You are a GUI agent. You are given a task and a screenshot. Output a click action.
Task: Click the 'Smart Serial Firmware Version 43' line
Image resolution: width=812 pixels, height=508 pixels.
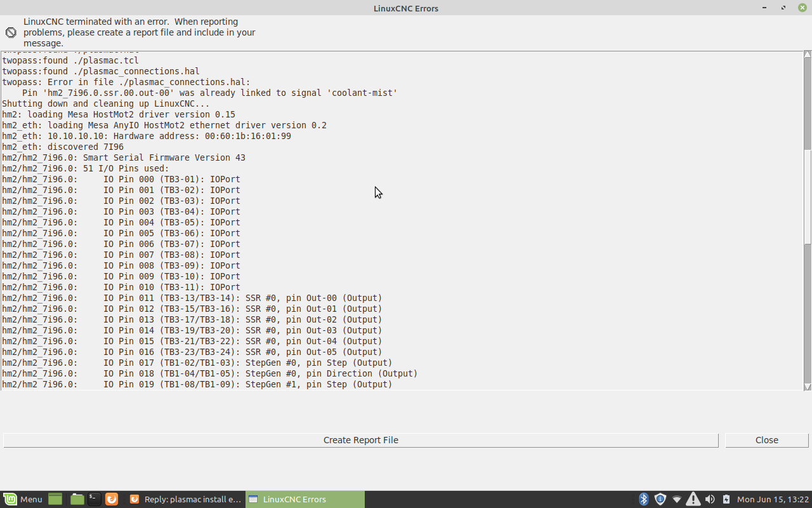pos(124,157)
